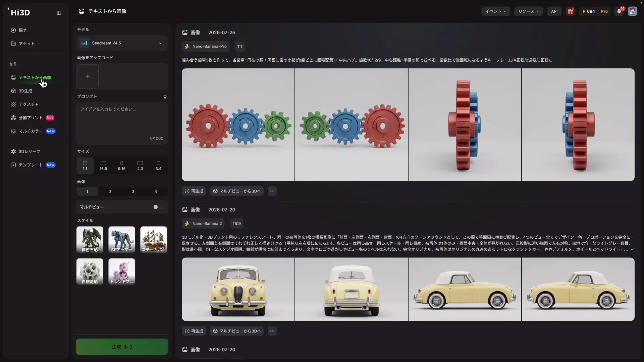
Task: Open the car front view image
Action: [238, 289]
